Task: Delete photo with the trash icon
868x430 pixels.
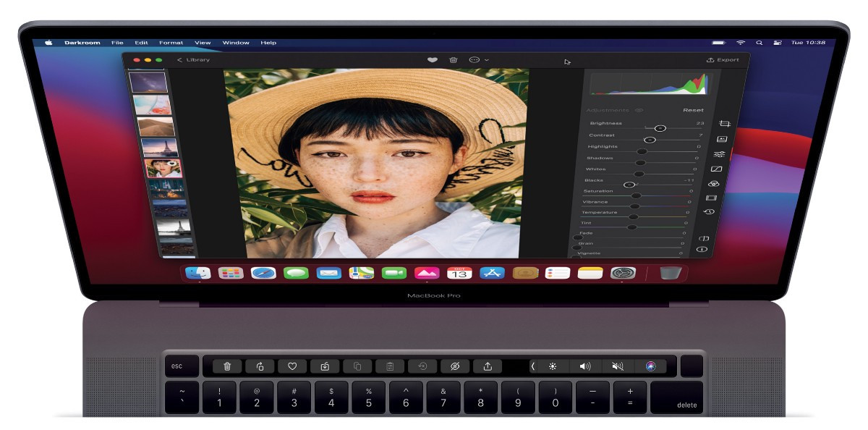Action: pos(454,60)
